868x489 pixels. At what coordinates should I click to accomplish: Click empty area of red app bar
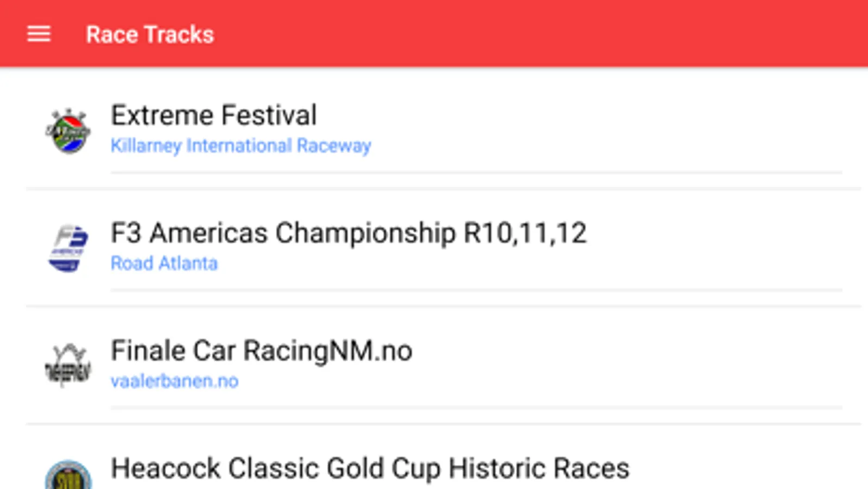pyautogui.click(x=543, y=34)
